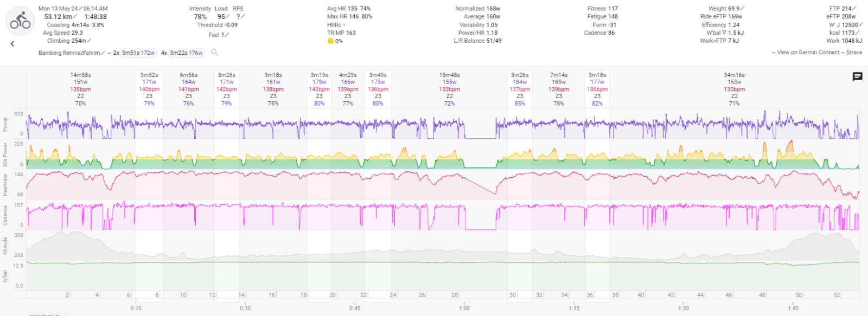
Task: Select the 6m56s 164w interval header
Action: (x=189, y=89)
